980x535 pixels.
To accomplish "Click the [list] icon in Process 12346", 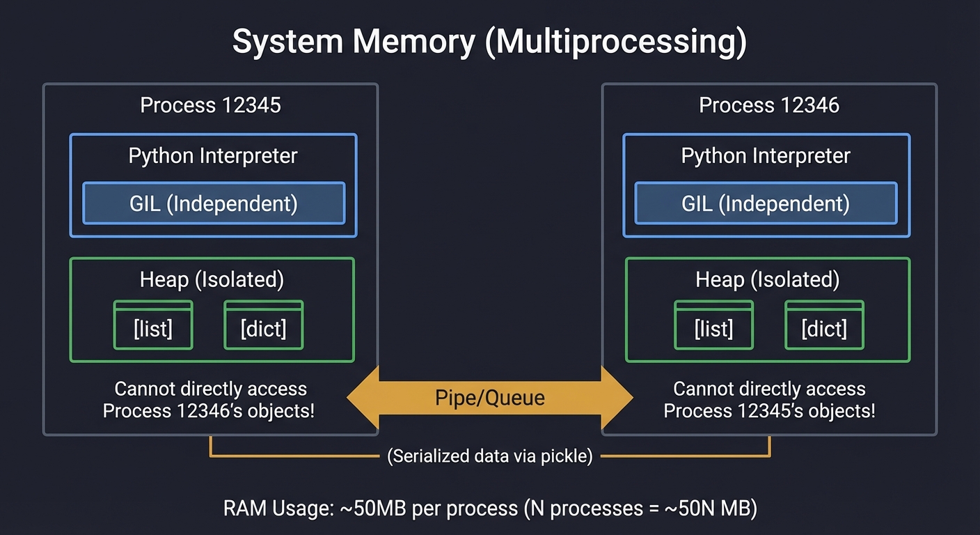I will [713, 327].
